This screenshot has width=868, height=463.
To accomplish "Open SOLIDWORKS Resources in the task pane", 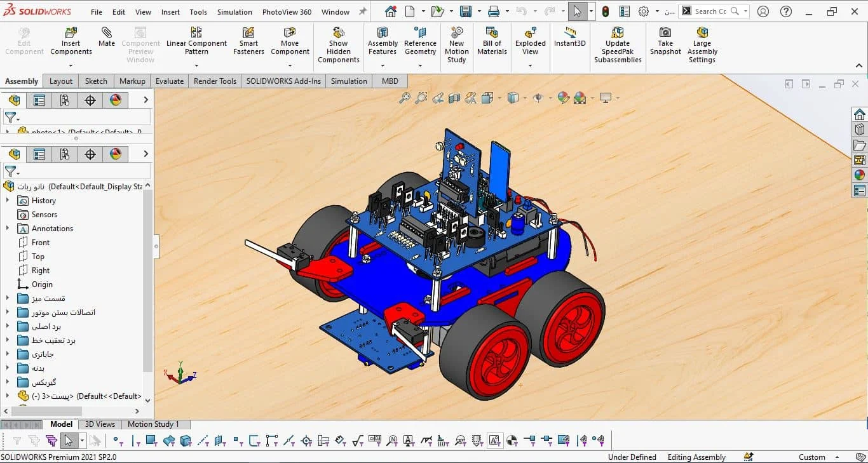I will 860,114.
